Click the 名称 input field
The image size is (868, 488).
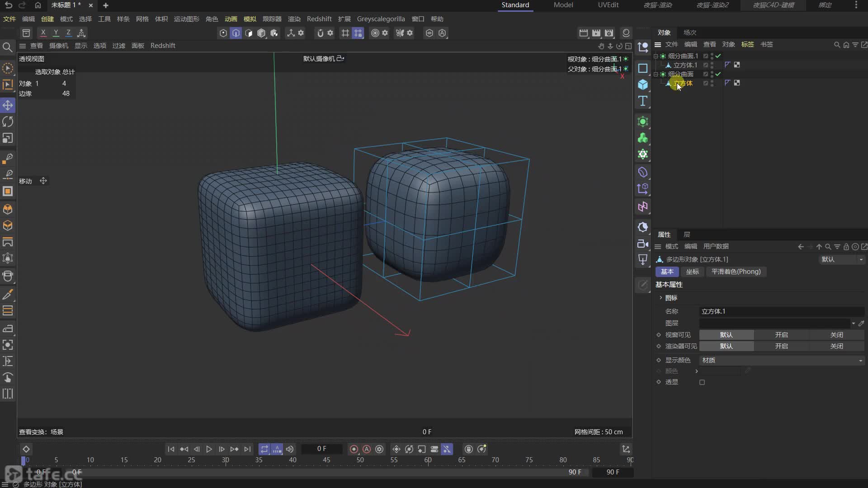tap(782, 311)
